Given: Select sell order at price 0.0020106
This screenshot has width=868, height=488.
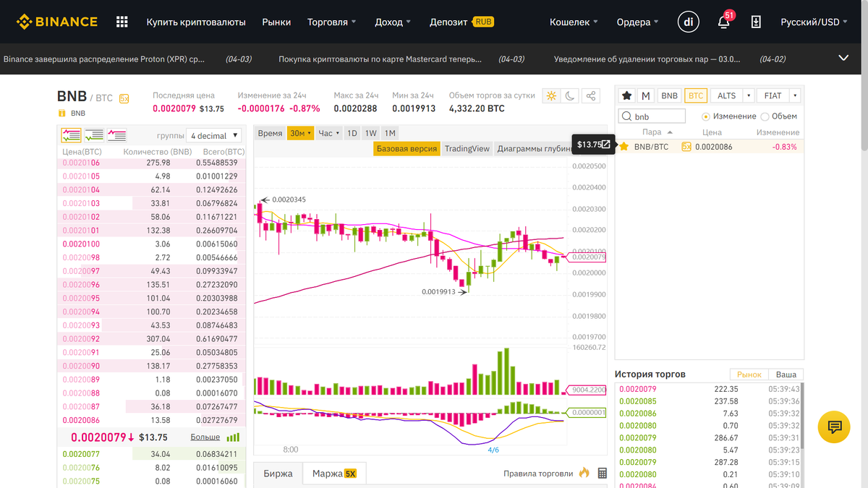Looking at the screenshot, I should [x=152, y=163].
